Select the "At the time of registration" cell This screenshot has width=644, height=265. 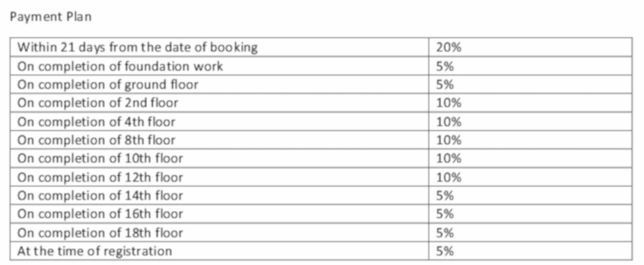point(94,251)
